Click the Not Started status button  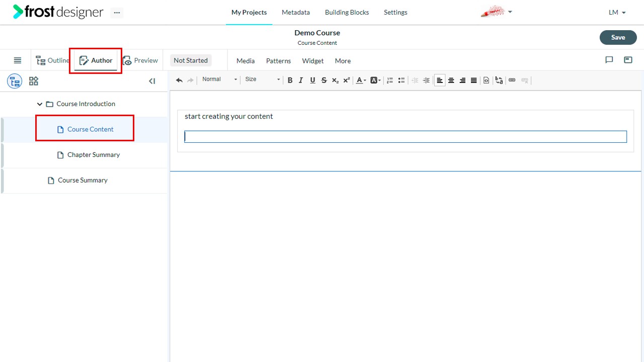191,60
